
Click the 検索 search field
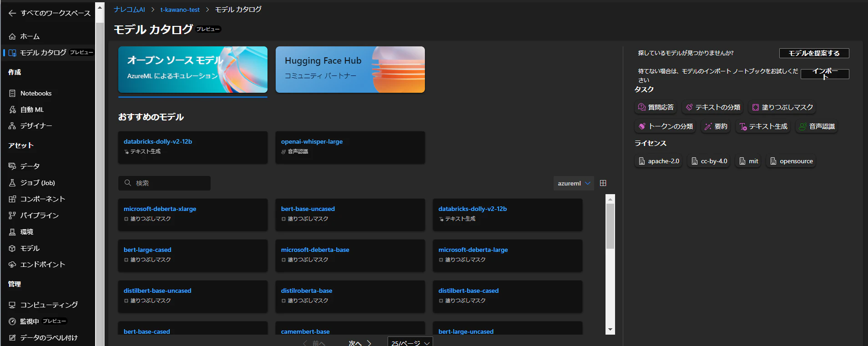coord(164,183)
